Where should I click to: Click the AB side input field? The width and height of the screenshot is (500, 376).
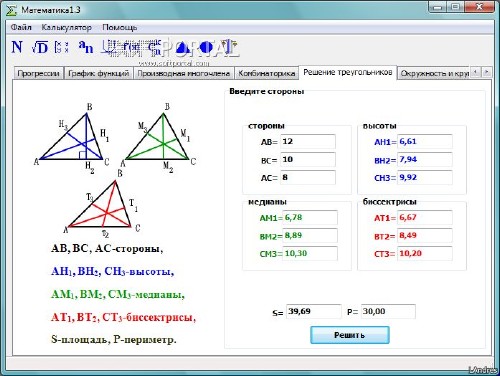click(x=308, y=141)
